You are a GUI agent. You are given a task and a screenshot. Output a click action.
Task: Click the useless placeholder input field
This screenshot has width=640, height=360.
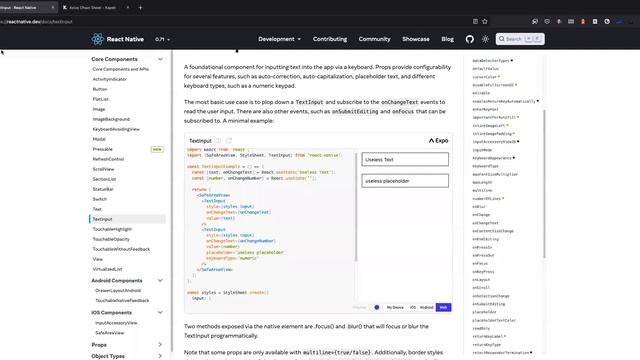pyautogui.click(x=405, y=181)
